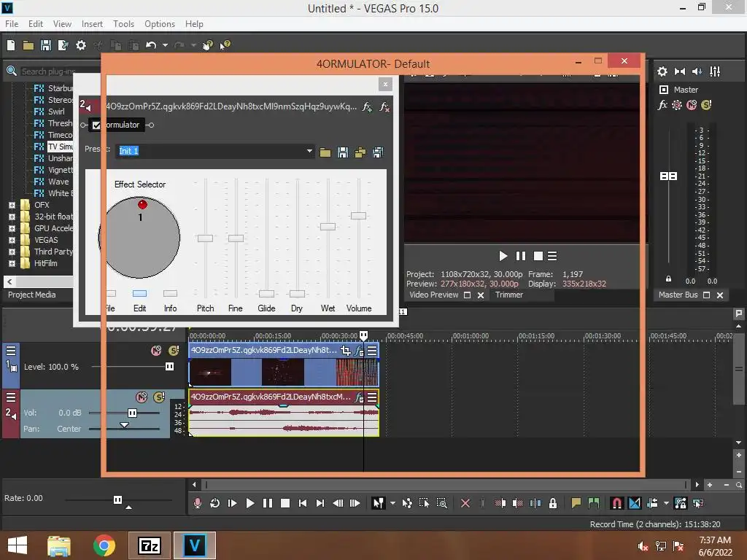
Task: Open Master bus FX icon
Action: [662, 105]
